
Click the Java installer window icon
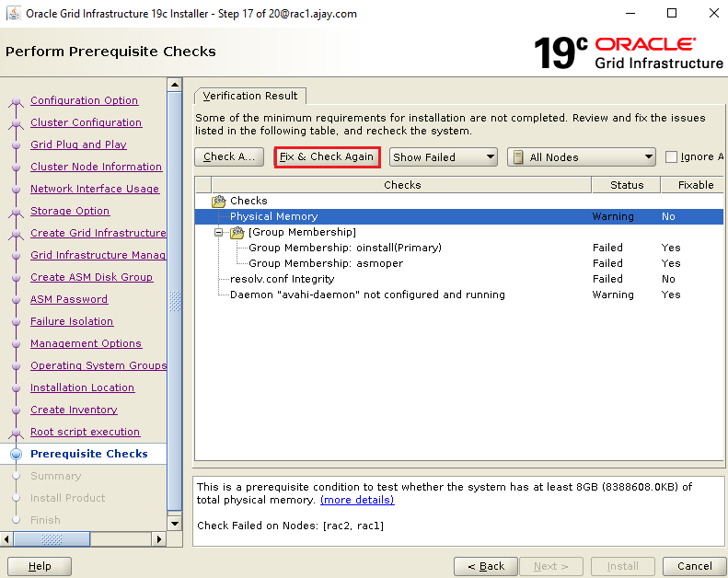tap(13, 13)
